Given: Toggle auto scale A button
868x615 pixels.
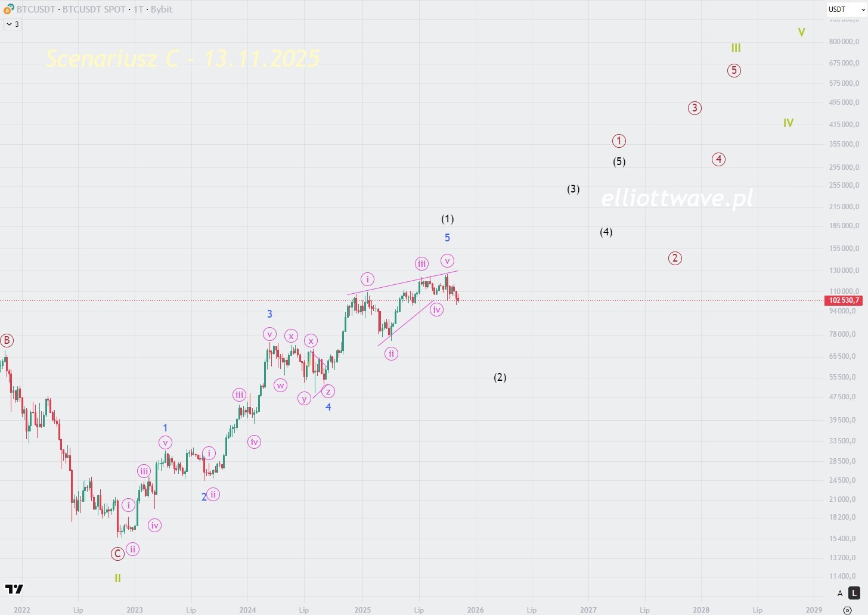Looking at the screenshot, I should tap(840, 593).
